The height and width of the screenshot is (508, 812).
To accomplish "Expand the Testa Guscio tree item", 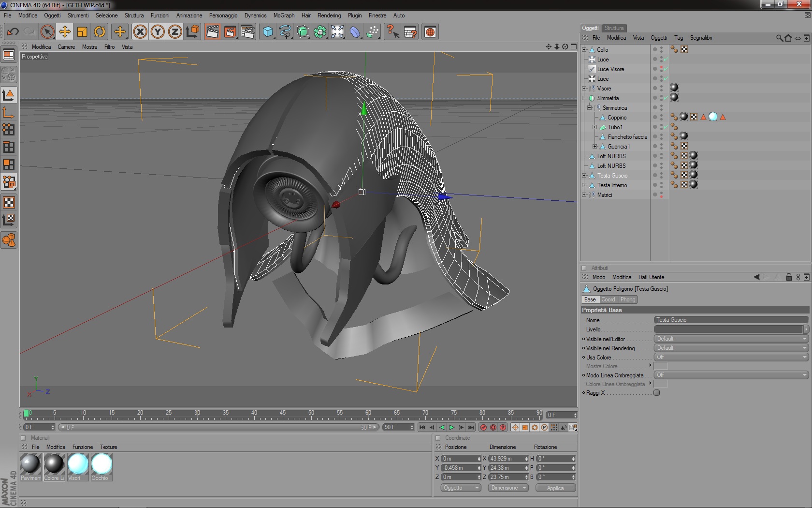I will pyautogui.click(x=584, y=176).
